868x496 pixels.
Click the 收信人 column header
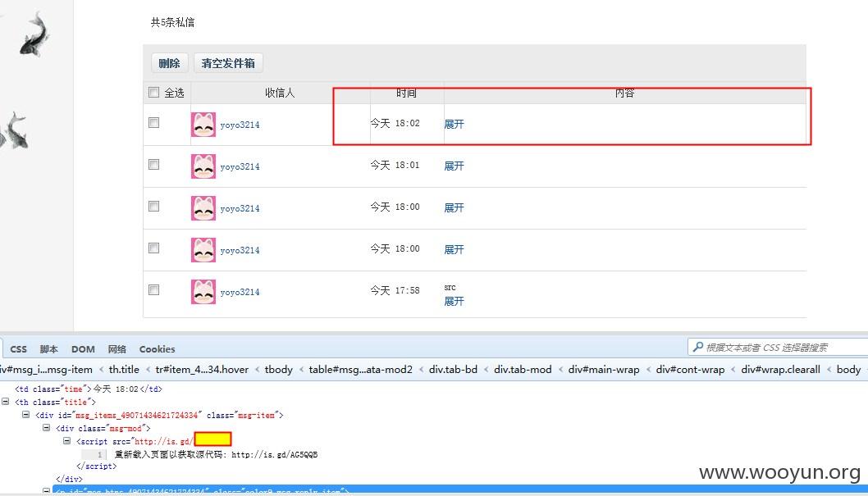tap(280, 93)
